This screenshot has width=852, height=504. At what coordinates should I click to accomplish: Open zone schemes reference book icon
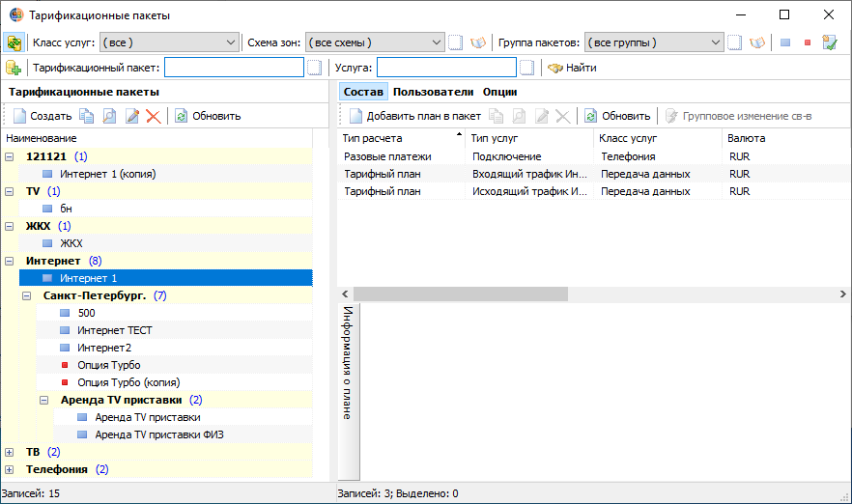coord(478,42)
